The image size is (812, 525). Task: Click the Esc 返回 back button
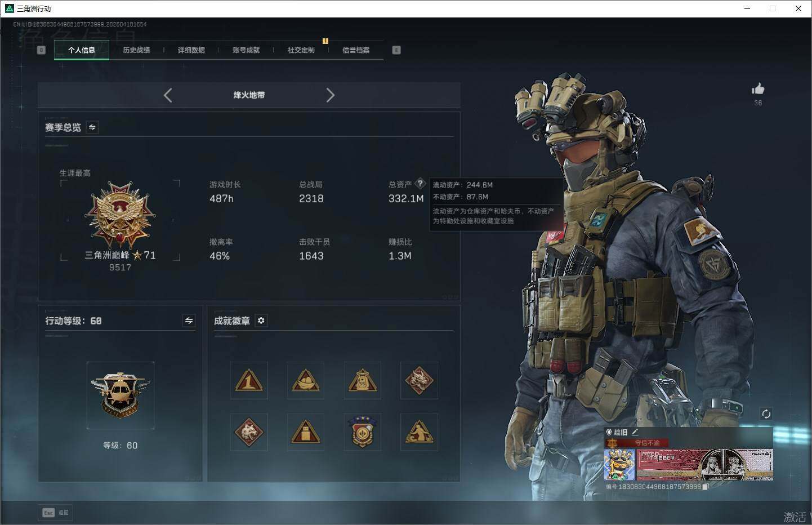[x=55, y=513]
